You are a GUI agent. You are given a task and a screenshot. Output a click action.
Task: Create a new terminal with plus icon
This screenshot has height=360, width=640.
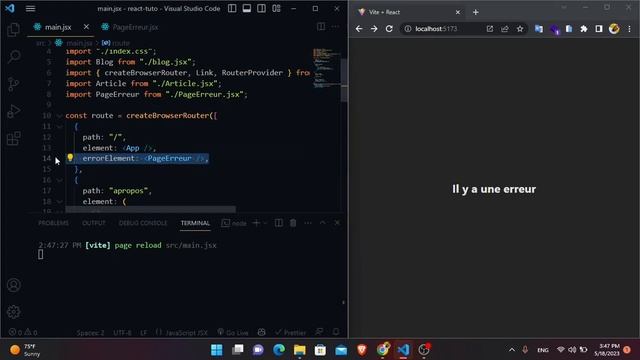pyautogui.click(x=256, y=223)
